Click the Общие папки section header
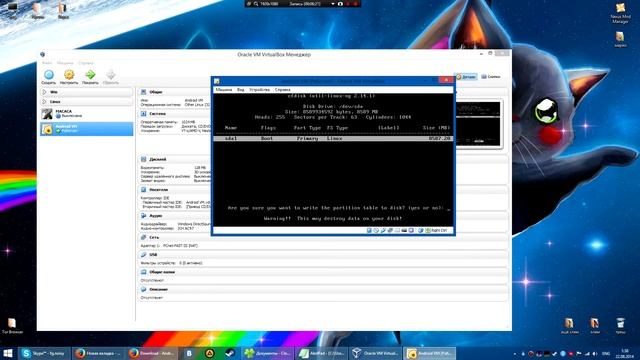This screenshot has height=360, width=640. coord(162,272)
